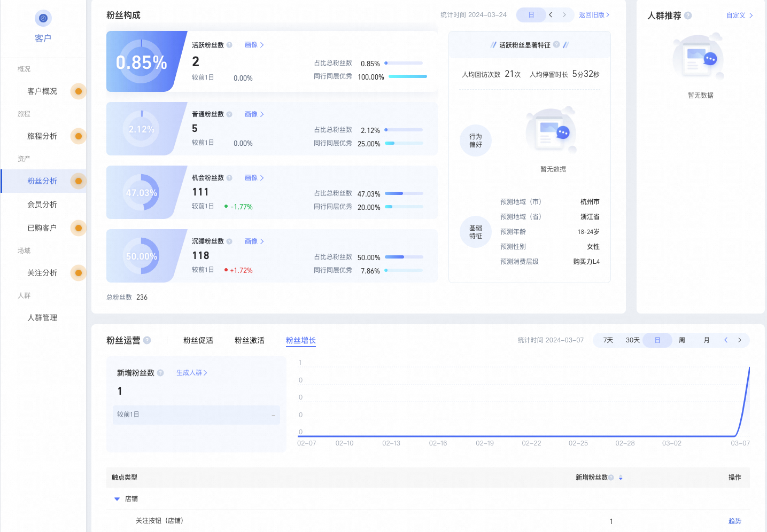Screen dimensions: 767x532
Task: Open help tooltip for 沉睡粉丝数
Action: [x=229, y=241]
